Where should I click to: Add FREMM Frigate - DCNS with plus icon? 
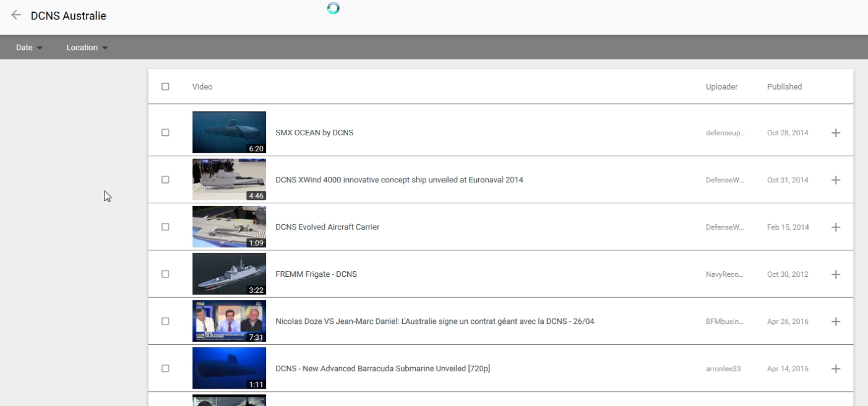(x=835, y=274)
